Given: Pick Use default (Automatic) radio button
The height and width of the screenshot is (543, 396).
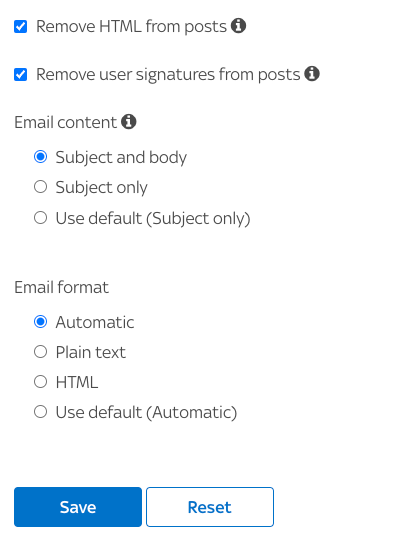Looking at the screenshot, I should click(40, 412).
